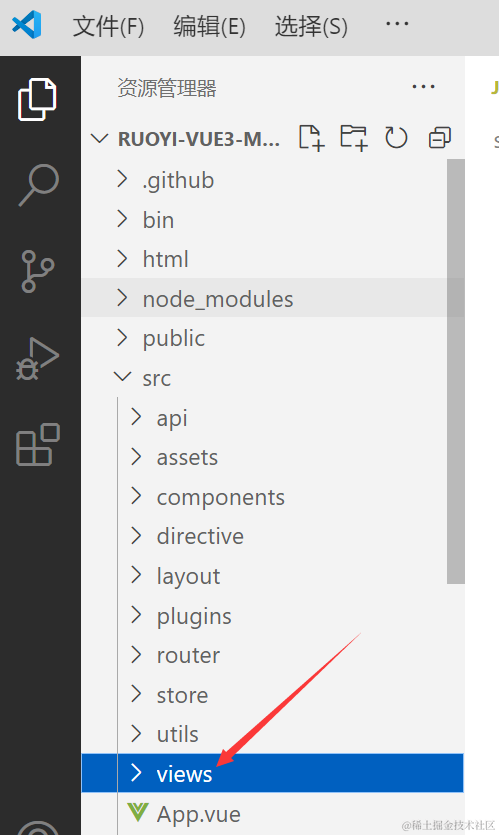
Task: Open the Search view icon
Action: pos(39,185)
